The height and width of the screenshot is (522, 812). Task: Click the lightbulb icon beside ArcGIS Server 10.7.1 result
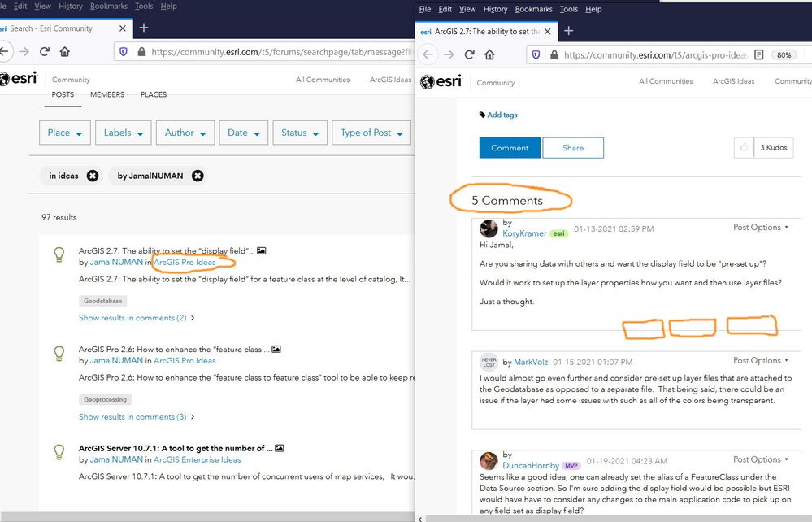(59, 452)
